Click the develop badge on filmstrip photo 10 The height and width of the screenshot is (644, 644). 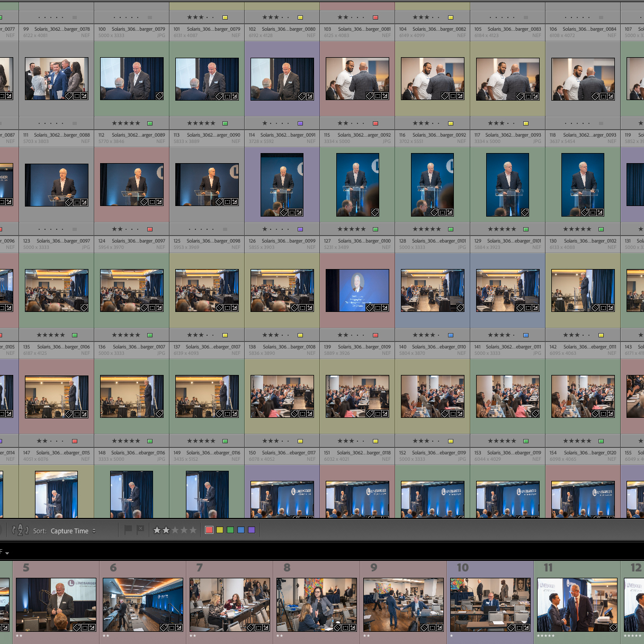click(x=526, y=627)
